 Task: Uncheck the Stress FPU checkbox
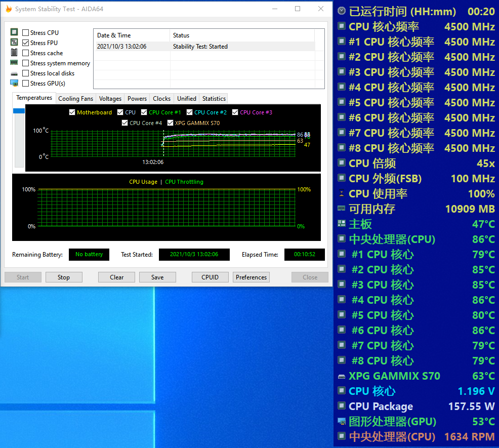tap(26, 43)
